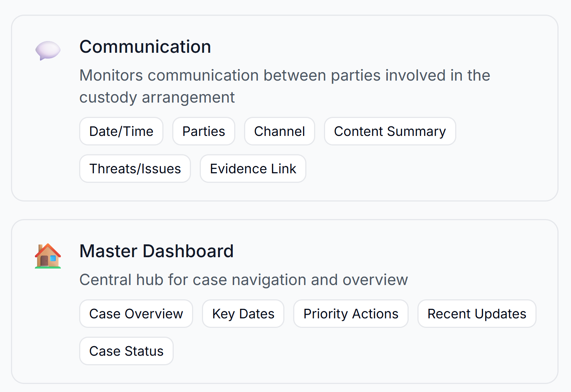Click the speech bubble Communication icon
The width and height of the screenshot is (571, 392).
coord(48,51)
